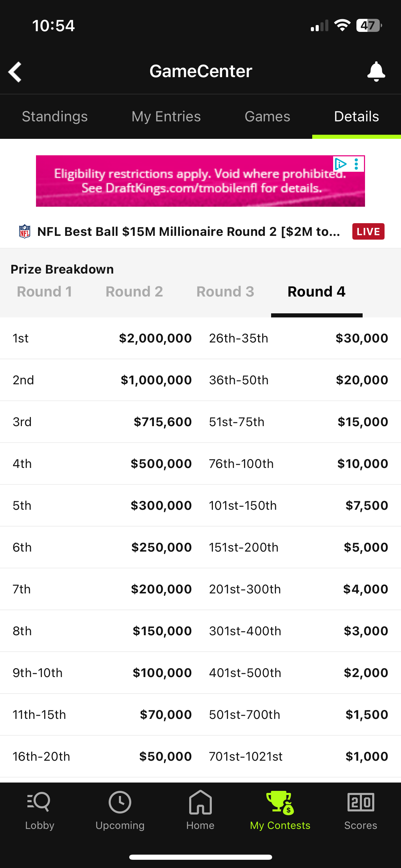Viewport: 401px width, 868px height.
Task: Tap the back arrow icon
Action: click(15, 72)
